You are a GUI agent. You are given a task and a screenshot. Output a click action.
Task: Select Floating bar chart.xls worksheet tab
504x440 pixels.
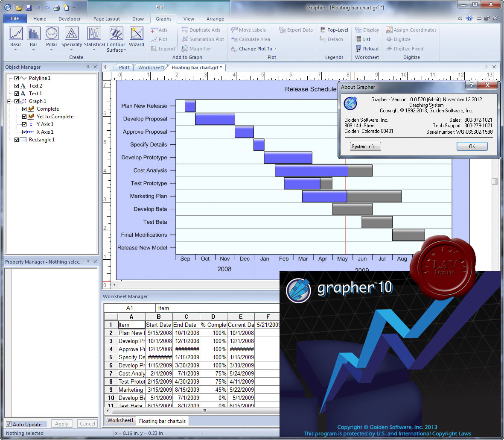pos(162,421)
